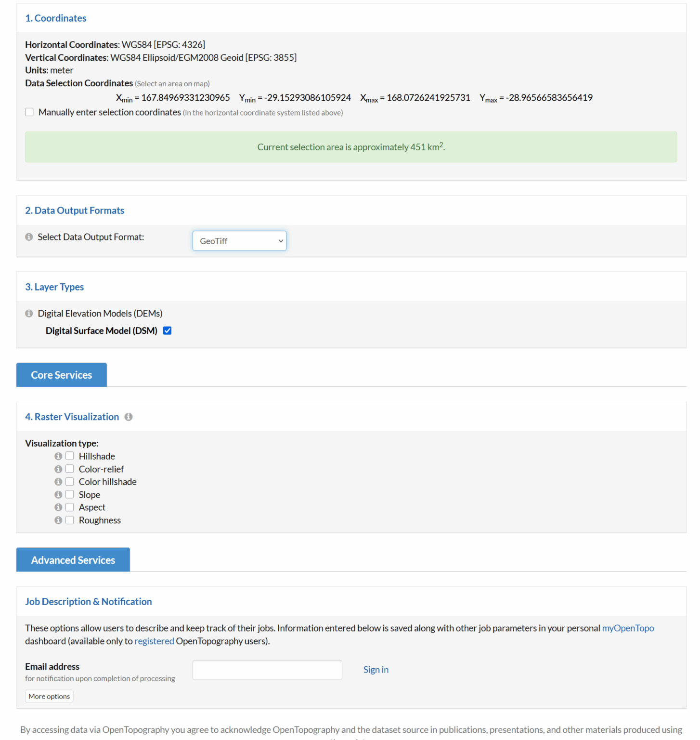Click info icon beside Color hillshade
Viewport: 700px width, 740px height.
pos(58,482)
